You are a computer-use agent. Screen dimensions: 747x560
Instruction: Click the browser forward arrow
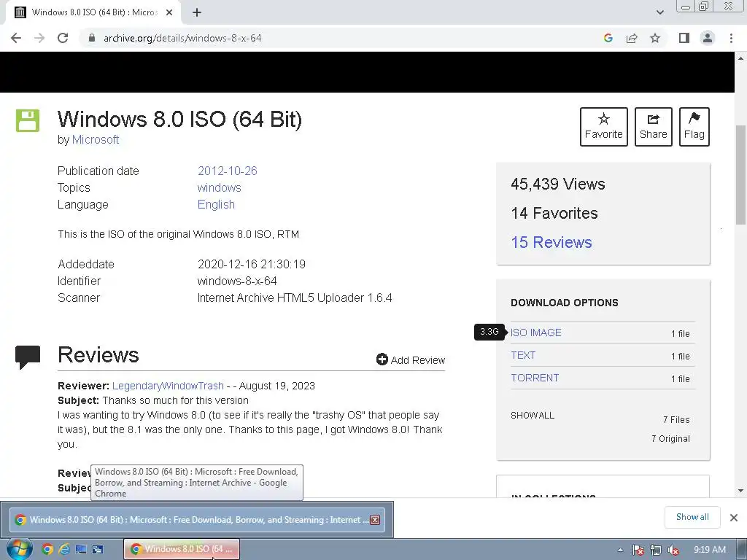click(39, 38)
